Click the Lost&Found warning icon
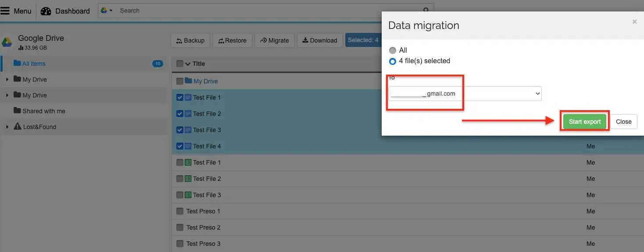 point(18,126)
